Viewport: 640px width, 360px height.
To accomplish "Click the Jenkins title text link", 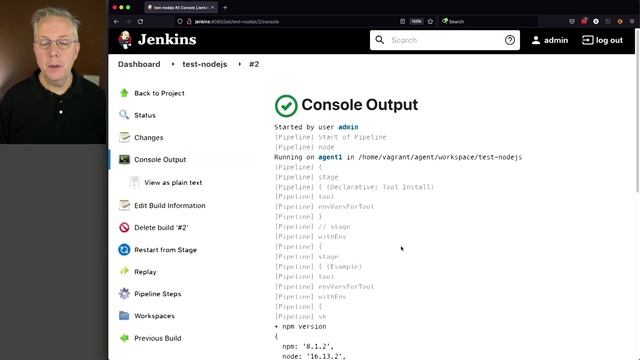I will click(x=167, y=40).
